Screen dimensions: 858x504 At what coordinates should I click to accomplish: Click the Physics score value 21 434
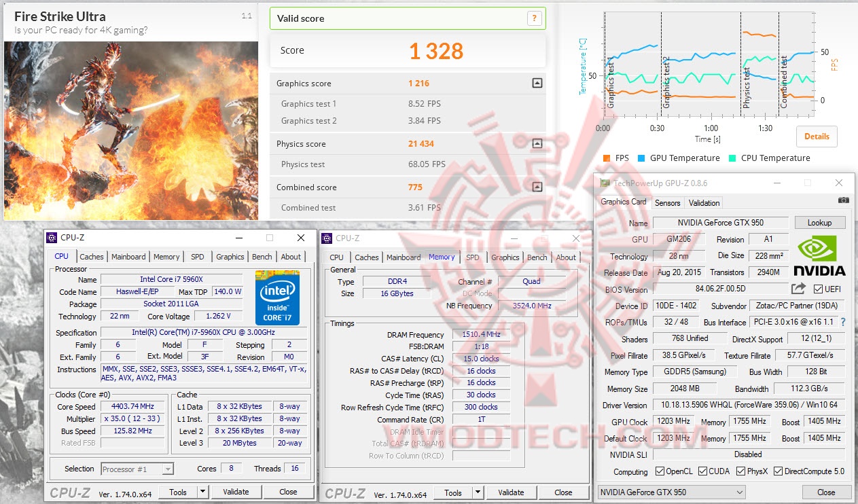421,144
